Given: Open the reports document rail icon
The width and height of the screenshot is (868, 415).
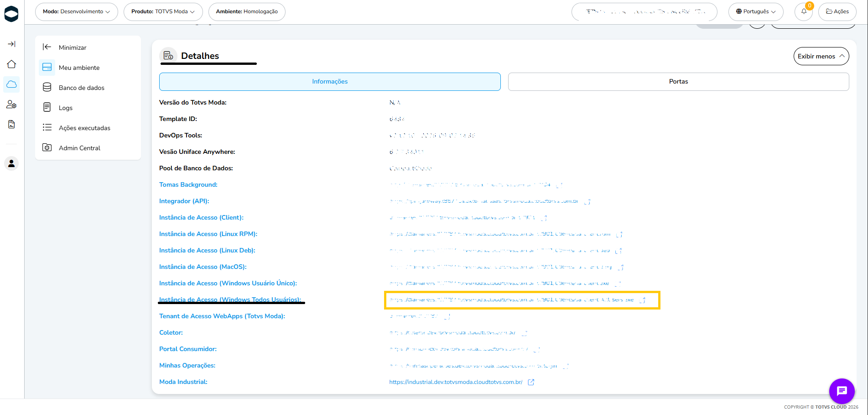Looking at the screenshot, I should 12,124.
